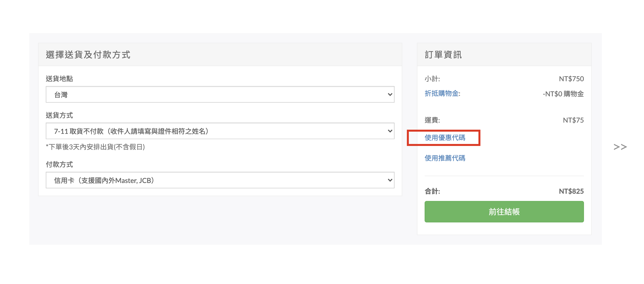The image size is (644, 284).
Task: Click the chevron on the 7-11 取貨 selector
Action: coord(389,131)
